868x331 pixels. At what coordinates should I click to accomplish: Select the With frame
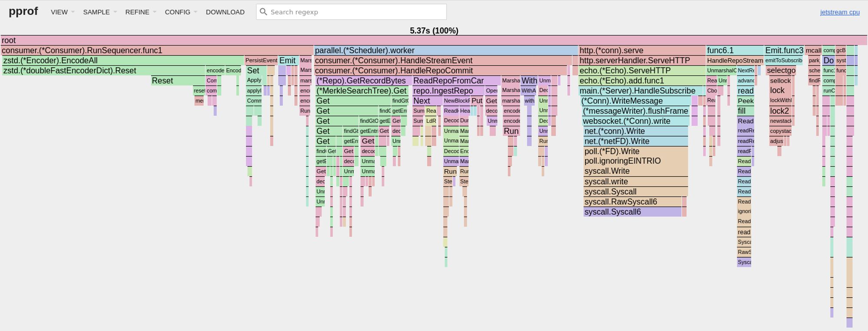(529, 81)
